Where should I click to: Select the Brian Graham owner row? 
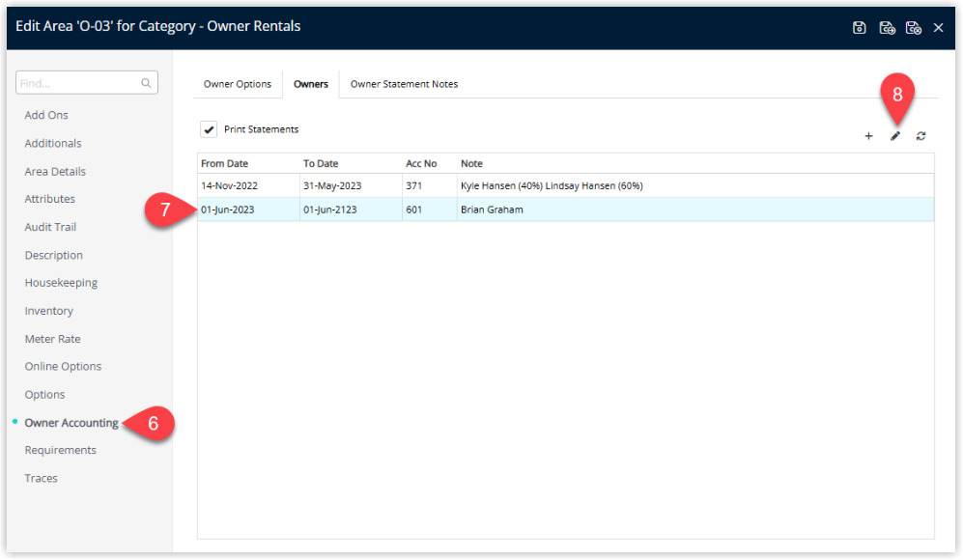tap(491, 210)
